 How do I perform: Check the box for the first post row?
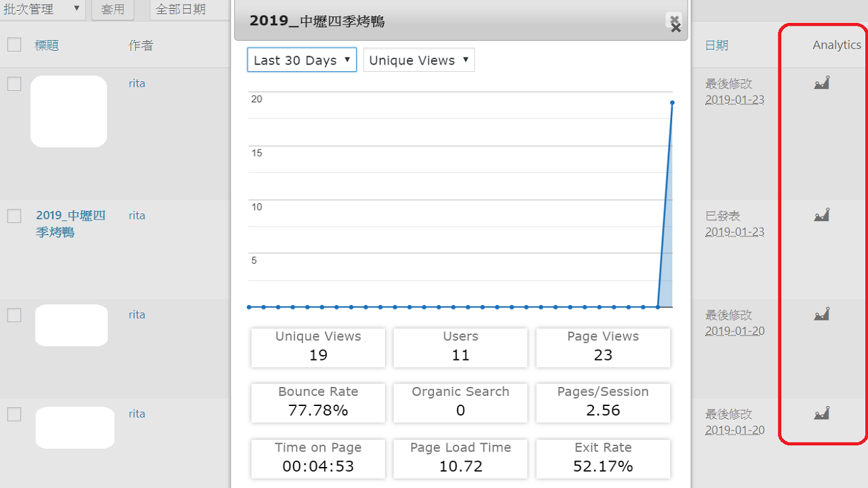(x=14, y=84)
